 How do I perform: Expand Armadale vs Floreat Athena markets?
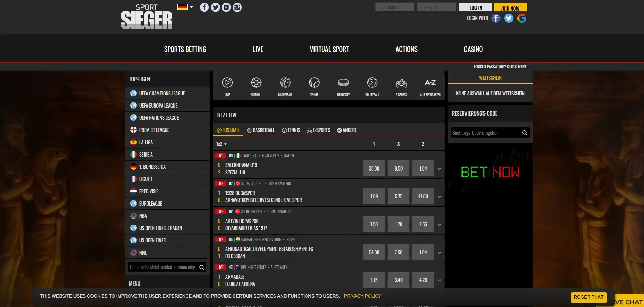pos(439,280)
